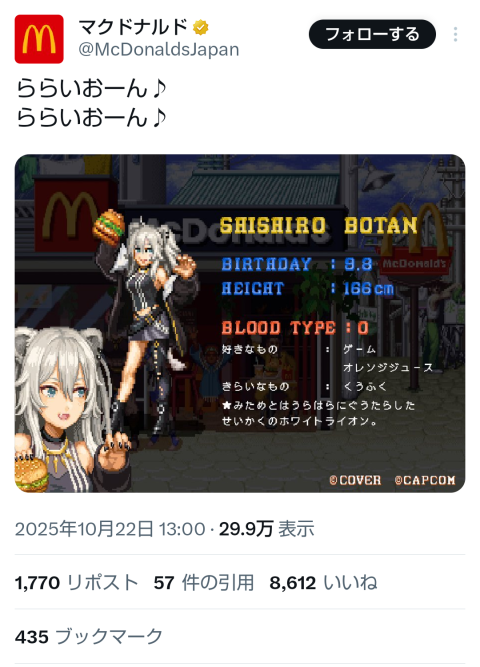Click the SHISHIRO BOTAN title in image
This screenshot has width=480, height=667.
(318, 225)
